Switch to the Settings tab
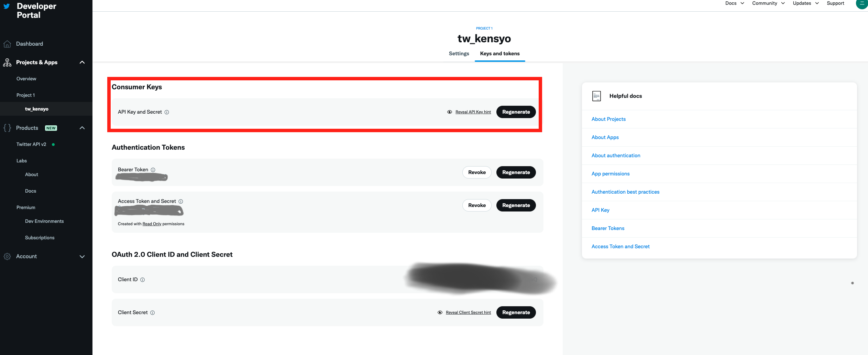Screen dimensions: 868x355 tap(459, 54)
